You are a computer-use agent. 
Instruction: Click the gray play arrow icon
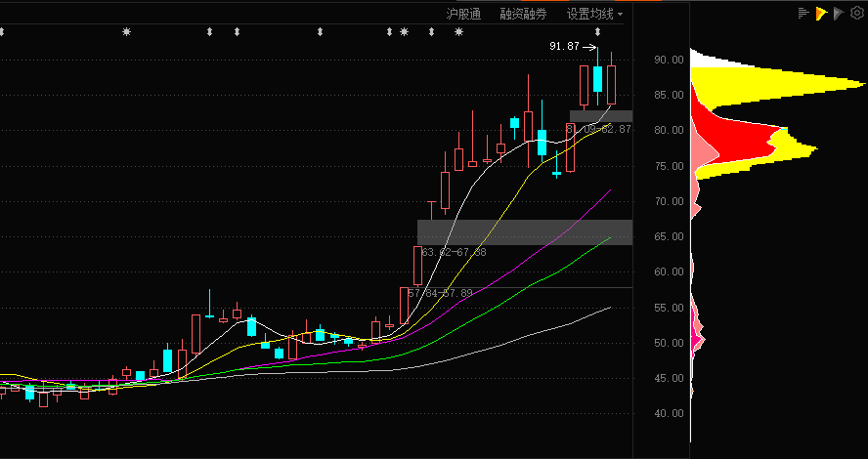(840, 14)
